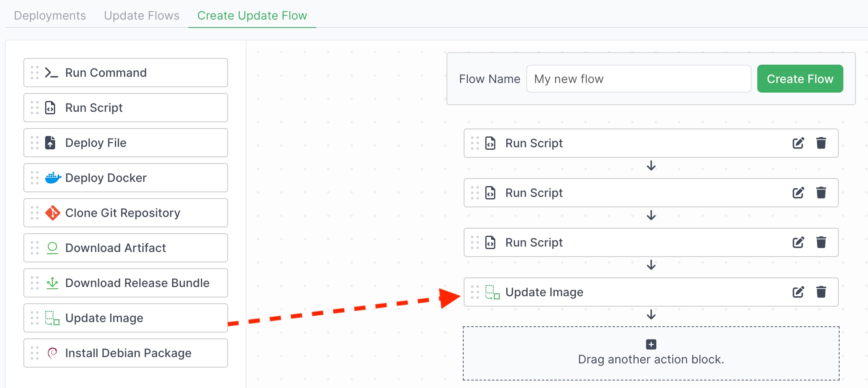The width and height of the screenshot is (868, 388).
Task: Pick the Download Release Bundle block
Action: click(x=125, y=283)
